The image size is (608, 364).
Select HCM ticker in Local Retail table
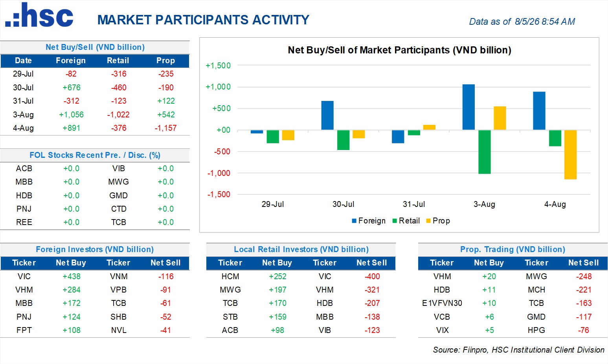pyautogui.click(x=230, y=276)
